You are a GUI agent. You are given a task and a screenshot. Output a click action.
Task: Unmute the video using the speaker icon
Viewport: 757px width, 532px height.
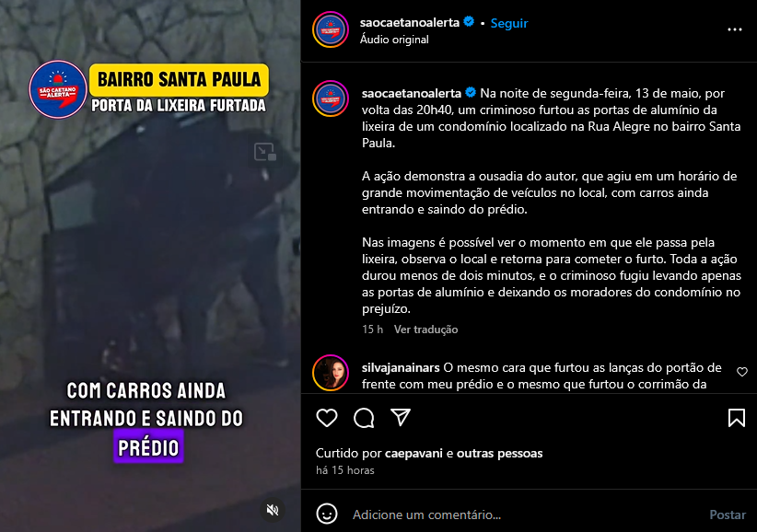pyautogui.click(x=273, y=510)
